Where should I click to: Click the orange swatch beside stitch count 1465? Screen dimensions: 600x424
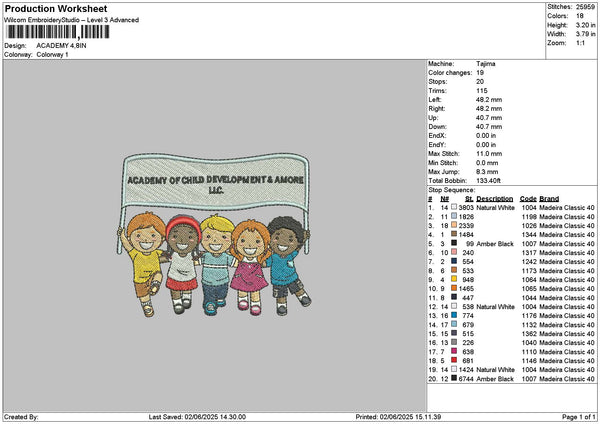[x=454, y=288]
